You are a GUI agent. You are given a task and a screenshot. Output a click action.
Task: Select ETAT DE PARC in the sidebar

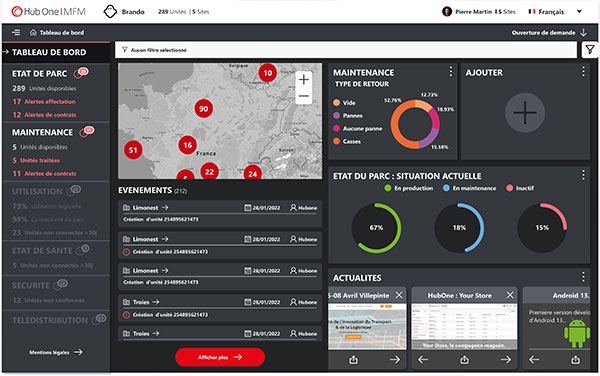[x=39, y=73]
